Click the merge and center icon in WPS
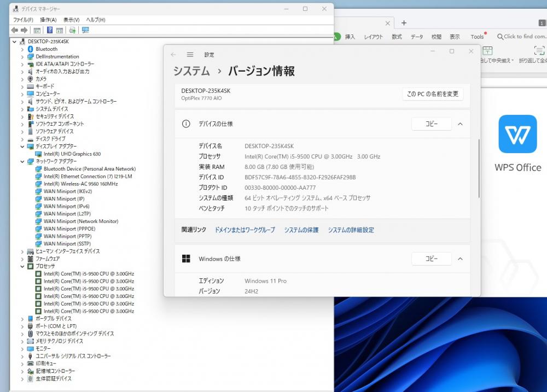The height and width of the screenshot is (392, 547). [x=487, y=51]
